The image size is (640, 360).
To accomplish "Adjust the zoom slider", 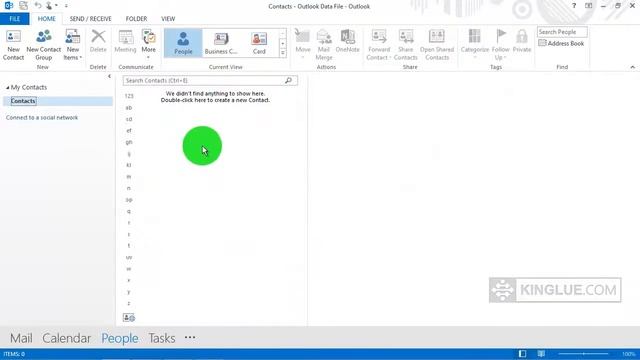I will click(584, 354).
